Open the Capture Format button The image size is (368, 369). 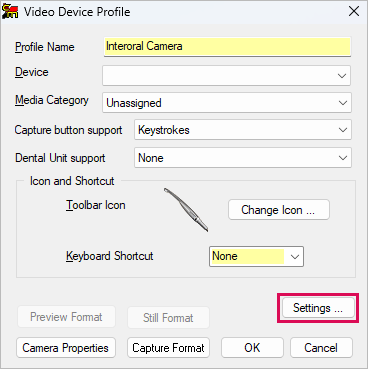[x=168, y=348]
